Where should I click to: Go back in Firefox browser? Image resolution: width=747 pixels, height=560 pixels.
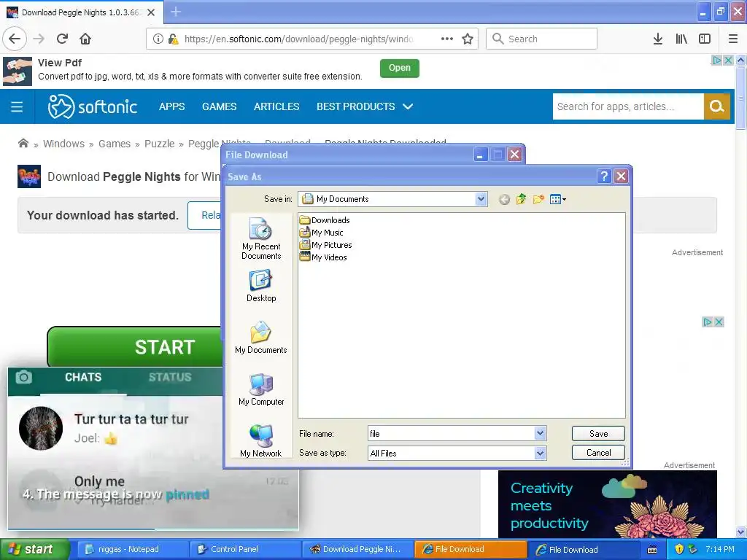click(15, 39)
